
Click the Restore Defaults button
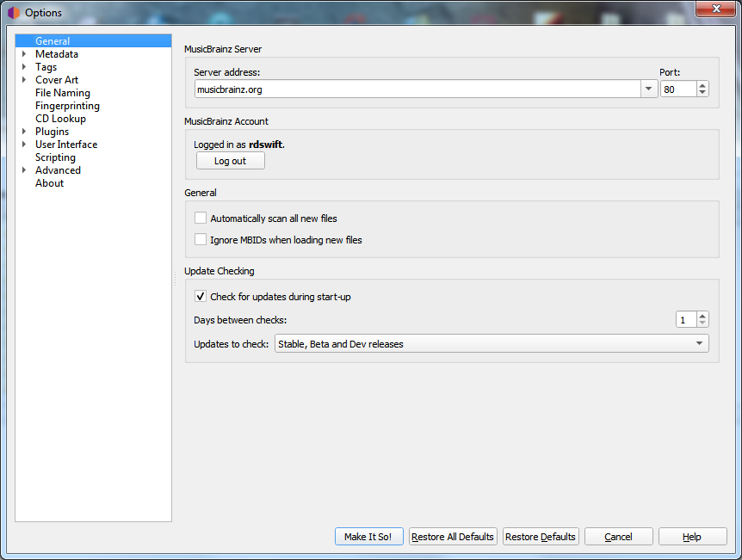[541, 537]
